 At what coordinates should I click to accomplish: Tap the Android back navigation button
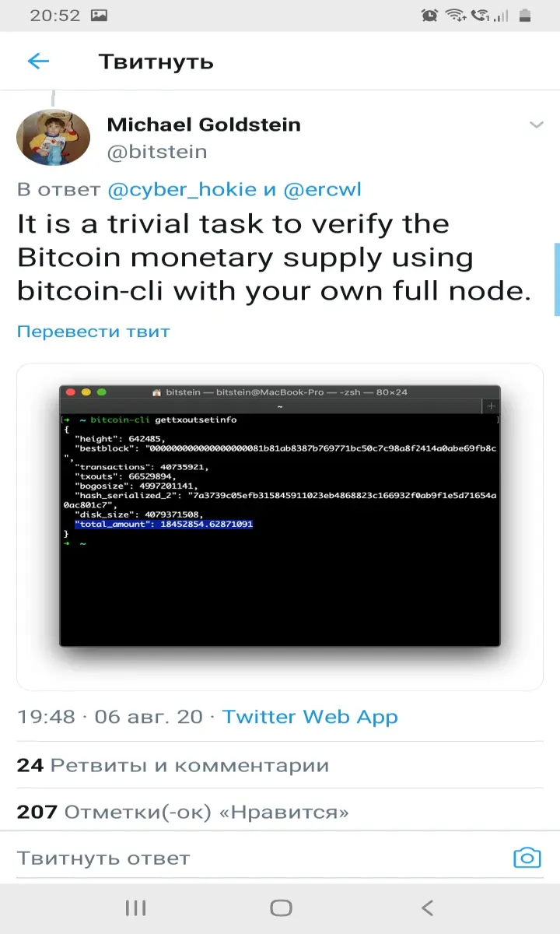click(x=426, y=908)
